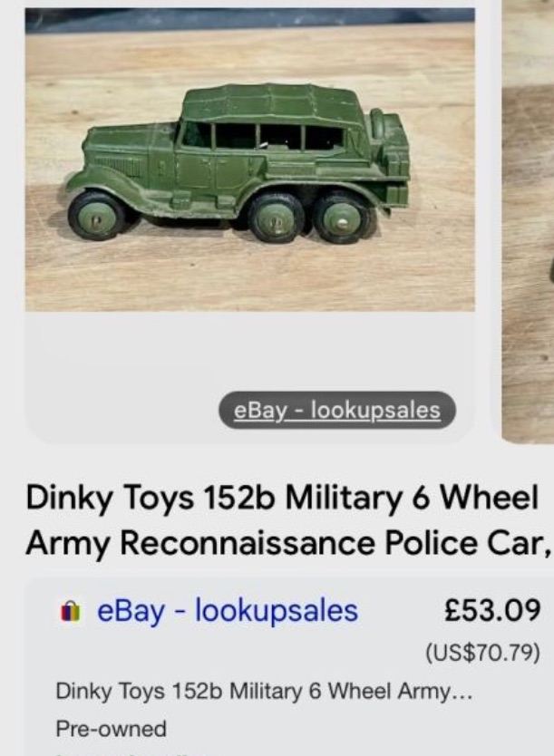Tap the eBay - lookupsales badge on the photo
The height and width of the screenshot is (756, 554).
click(336, 410)
